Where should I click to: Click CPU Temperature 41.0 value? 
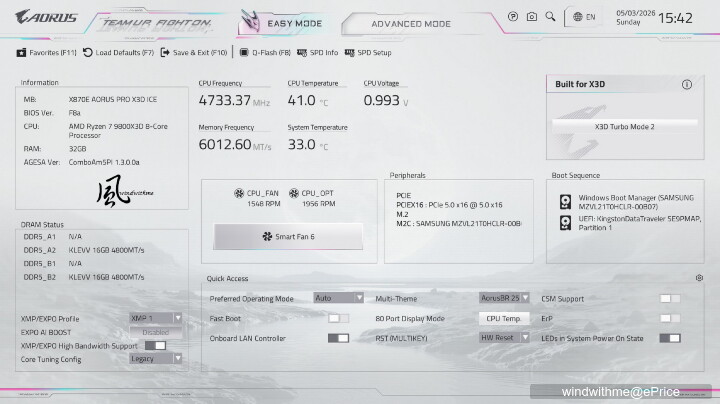tap(308, 100)
